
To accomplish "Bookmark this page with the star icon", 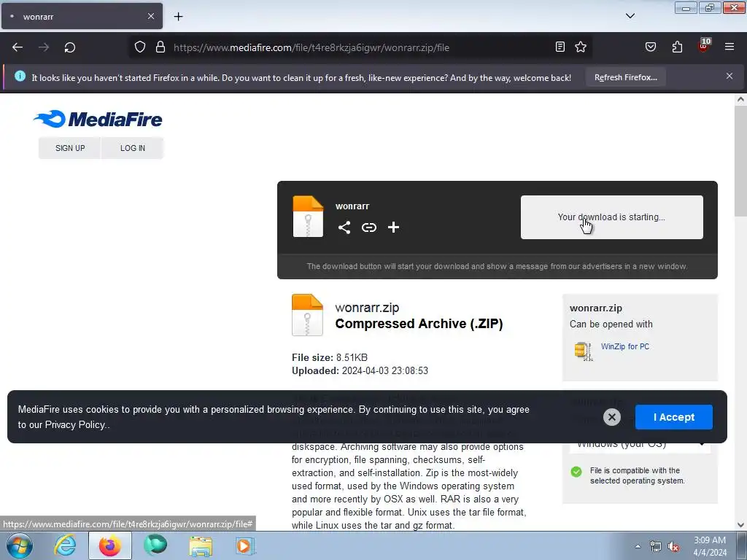I will [581, 47].
